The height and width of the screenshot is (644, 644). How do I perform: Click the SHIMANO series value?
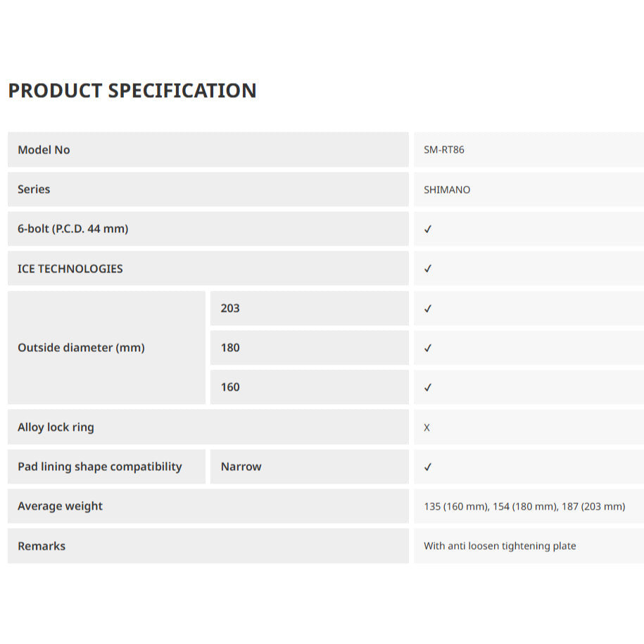click(447, 190)
